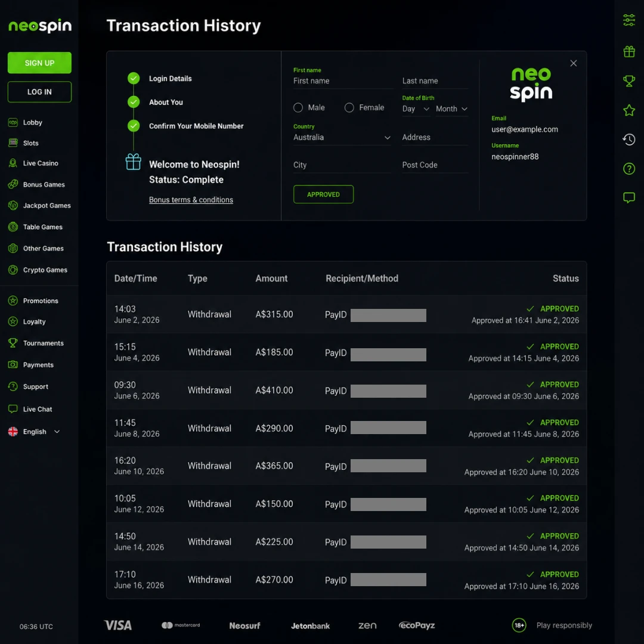This screenshot has height=644, width=644.
Task: Click the First name input field
Action: click(343, 81)
